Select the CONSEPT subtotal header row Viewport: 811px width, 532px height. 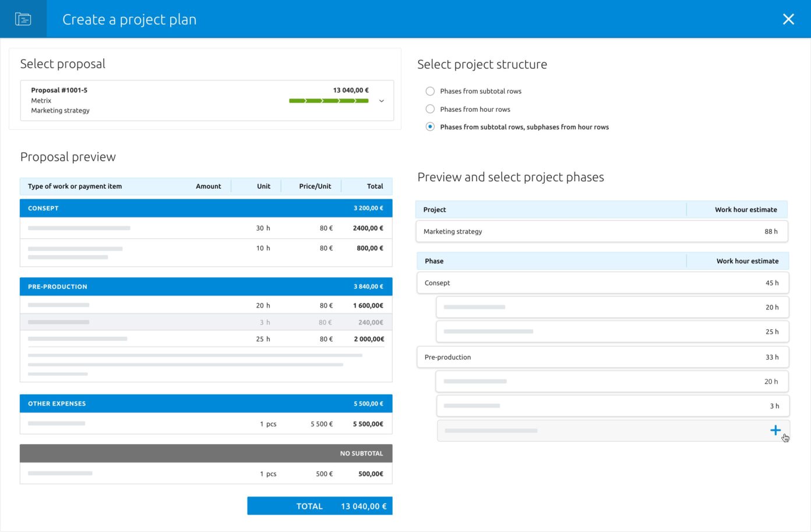click(x=206, y=208)
